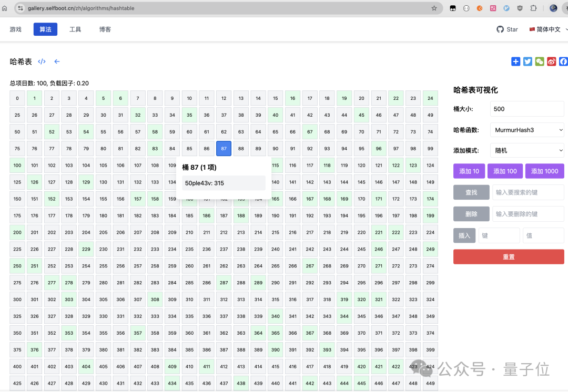Image resolution: width=568 pixels, height=392 pixels.
Task: Click the red 重置 button
Action: (x=509, y=256)
